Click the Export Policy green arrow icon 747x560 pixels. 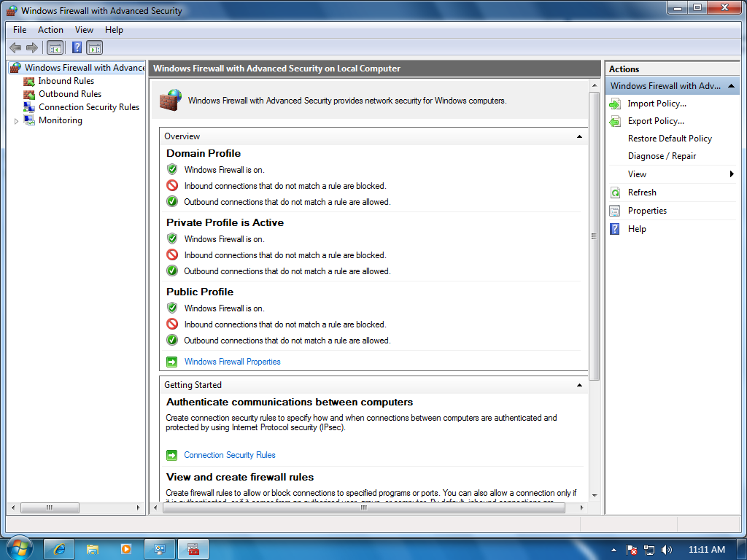pos(615,122)
